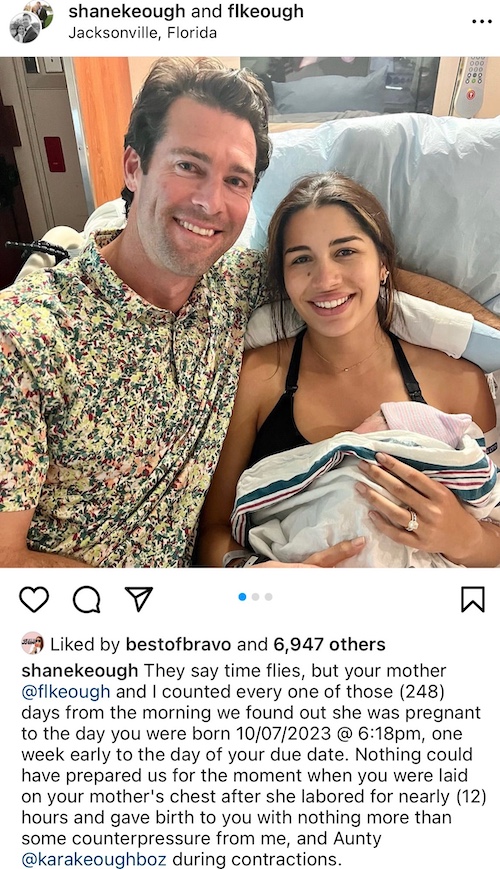Jump to second carousel dot
The width and height of the screenshot is (500, 869).
tap(256, 597)
